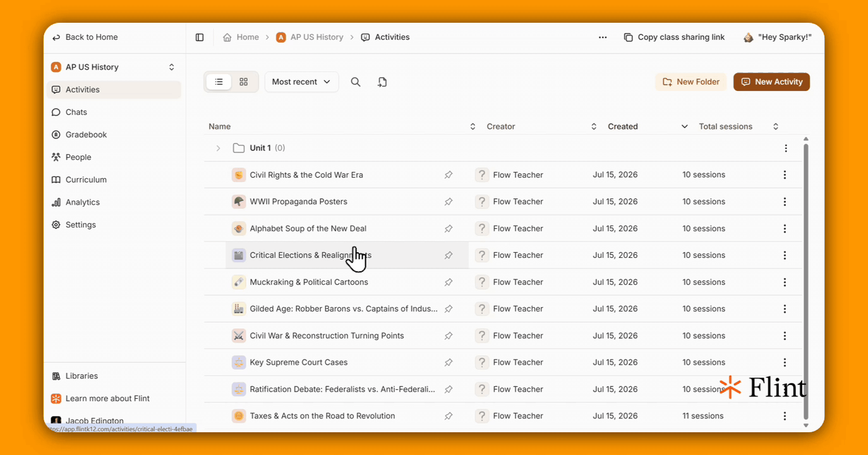This screenshot has height=455, width=868.
Task: Open options menu for Civil Rights row
Action: pos(785,175)
